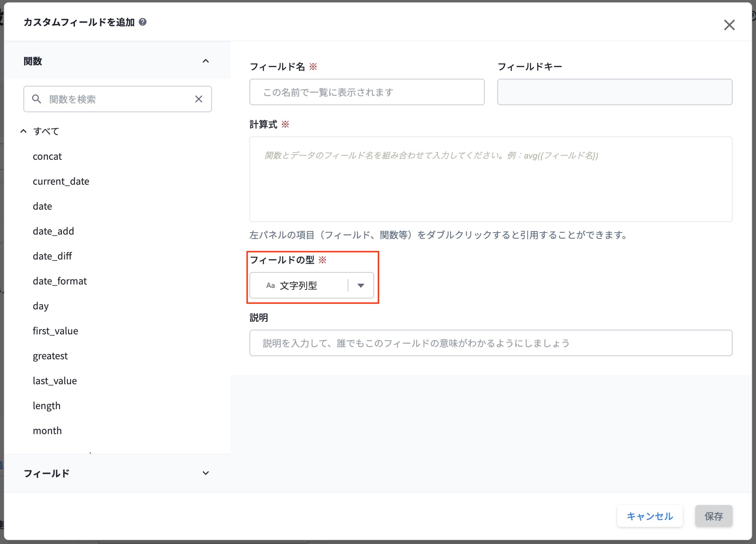Close the custom field dialog
This screenshot has height=544, width=756.
click(x=729, y=25)
